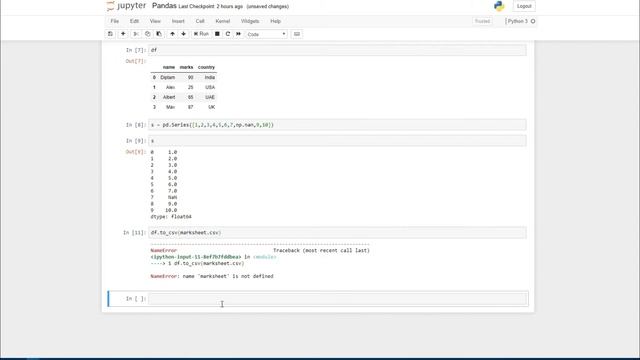Open the Insert menu
The height and width of the screenshot is (360, 640).
click(x=178, y=21)
